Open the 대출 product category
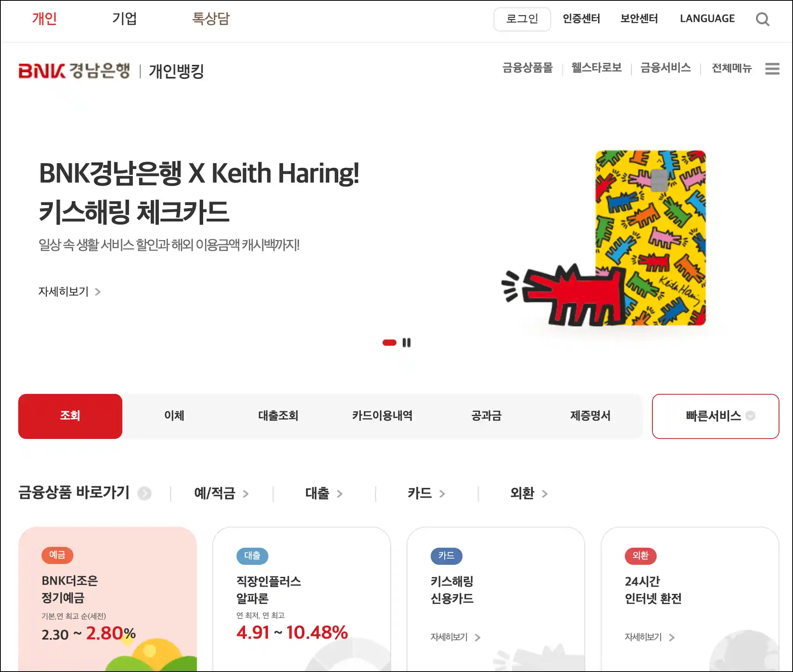Screen dimensions: 793x672 (x=324, y=493)
